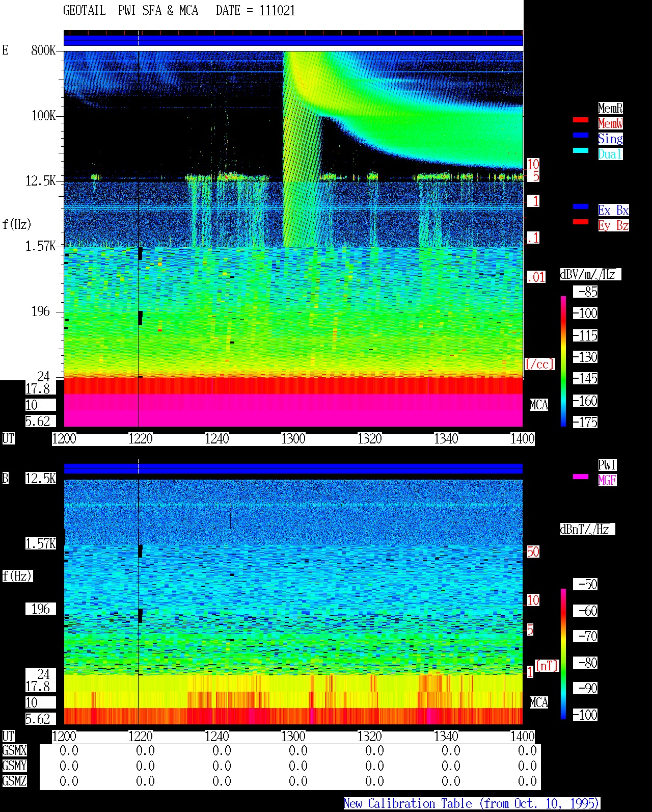652x812 pixels.
Task: Click the cyan Dual legend swatch
Action: [581, 150]
